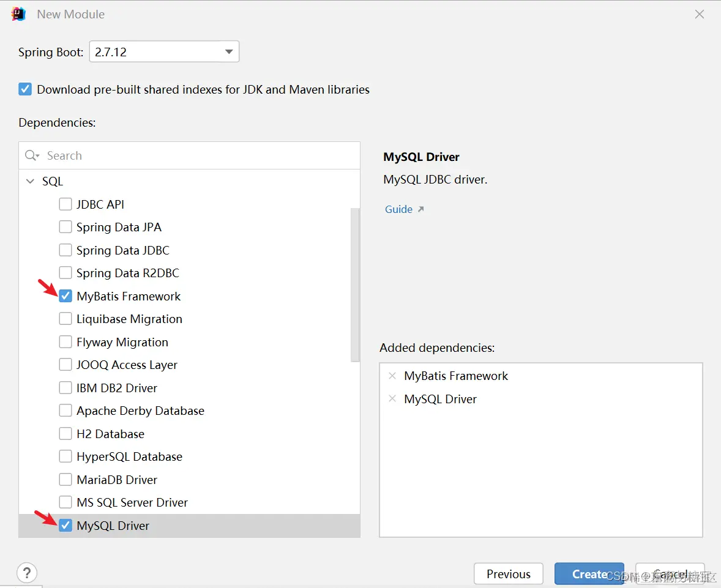
Task: Open the help question mark button
Action: 27,573
